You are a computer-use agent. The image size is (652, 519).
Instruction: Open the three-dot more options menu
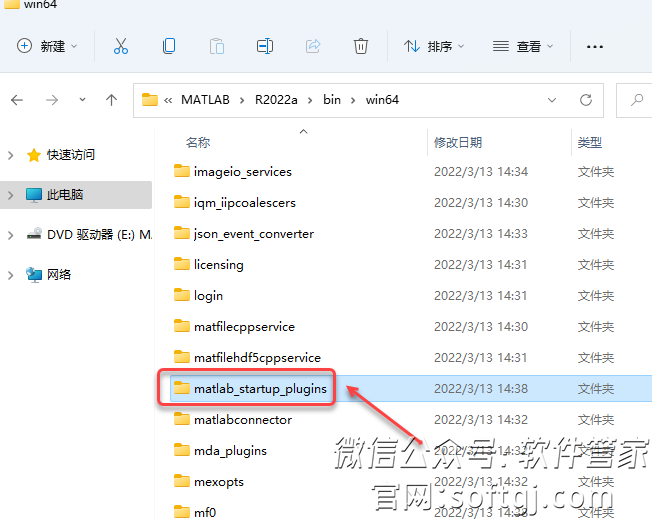click(595, 47)
